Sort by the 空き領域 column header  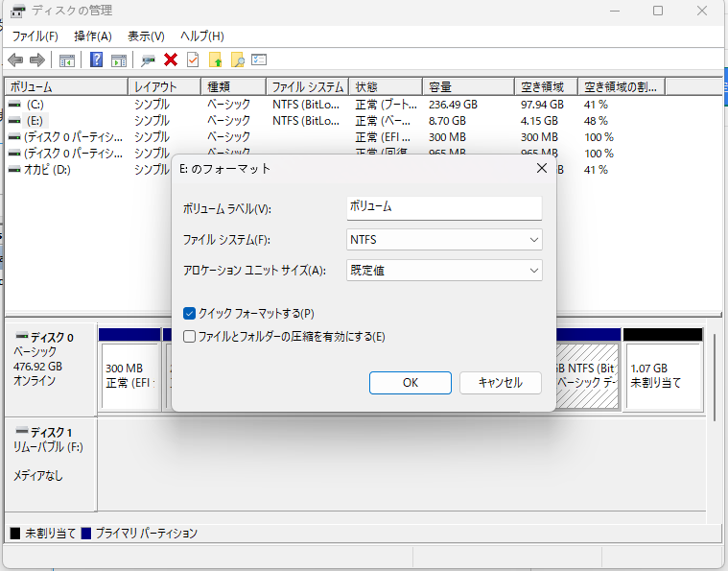point(547,87)
